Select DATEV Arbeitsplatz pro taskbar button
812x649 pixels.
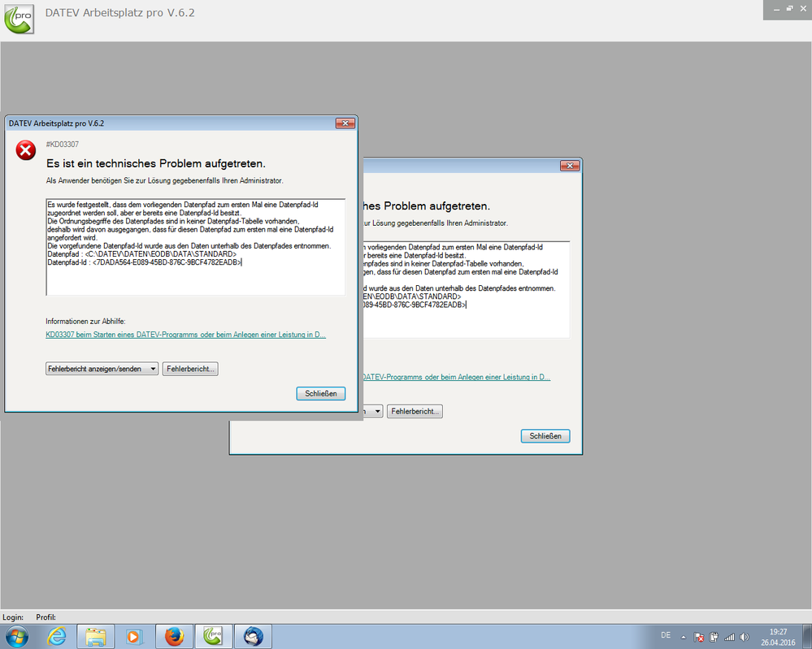coord(213,637)
